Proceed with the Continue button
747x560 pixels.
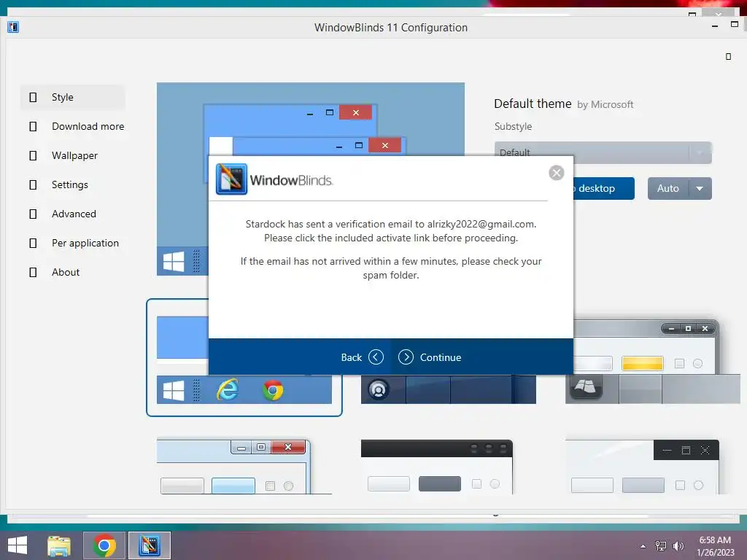tap(429, 357)
